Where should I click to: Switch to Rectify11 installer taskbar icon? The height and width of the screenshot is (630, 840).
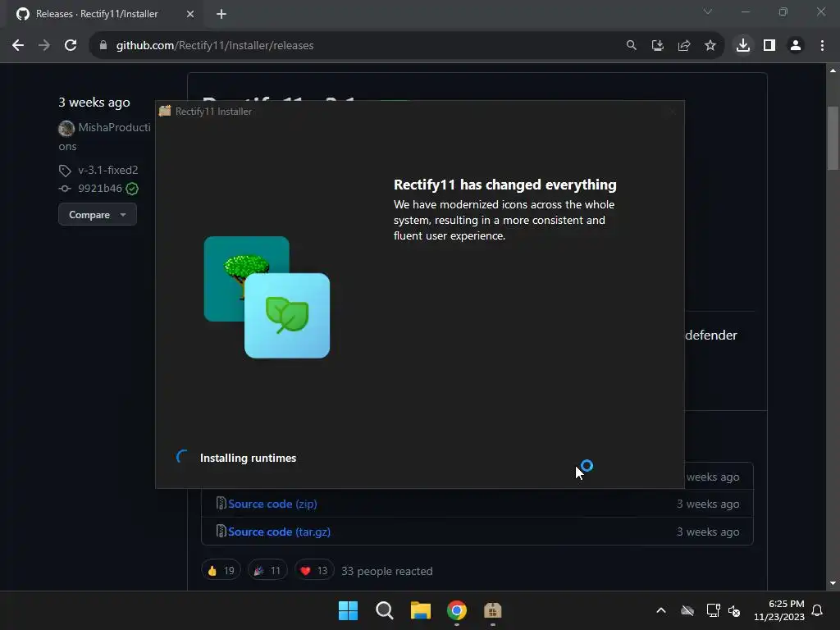coord(492,610)
